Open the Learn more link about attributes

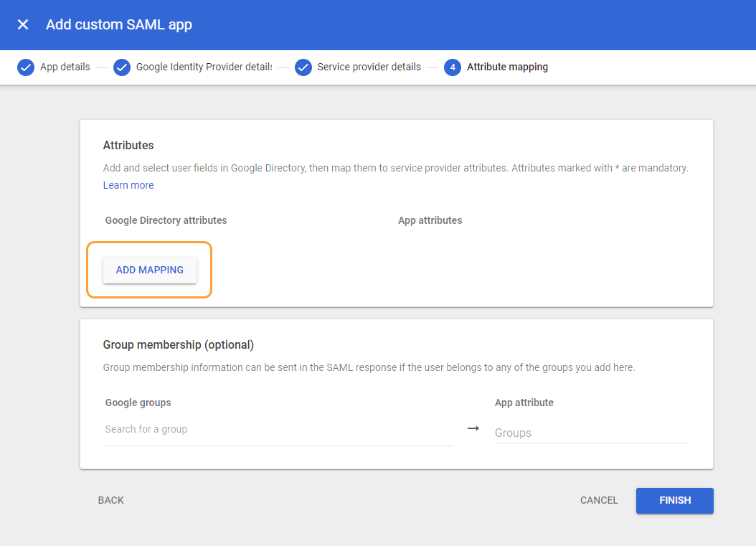[x=128, y=185]
